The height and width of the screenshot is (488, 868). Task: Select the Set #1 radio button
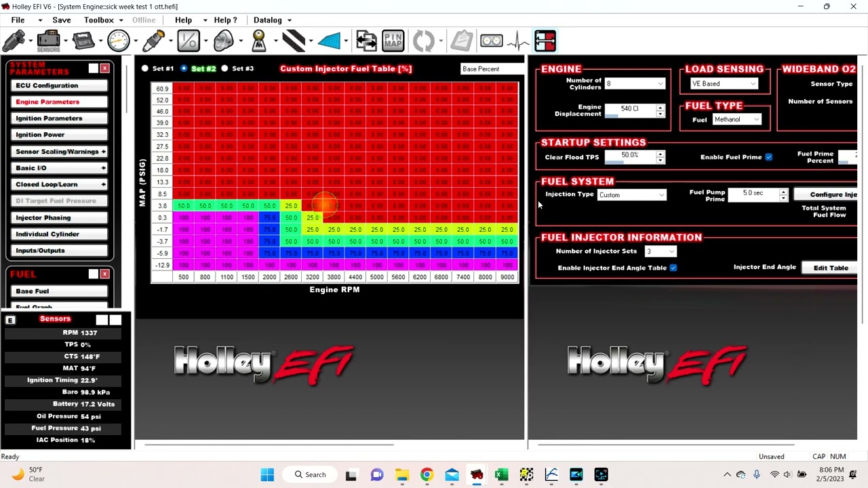(145, 68)
